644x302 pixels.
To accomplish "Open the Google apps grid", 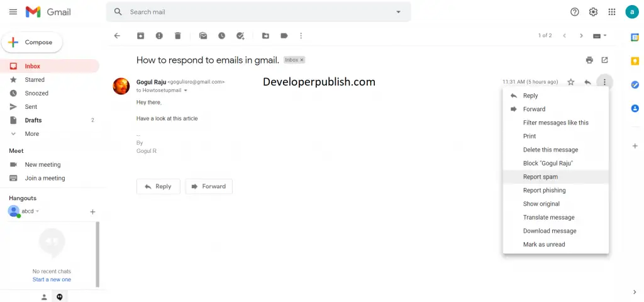I will [612, 12].
